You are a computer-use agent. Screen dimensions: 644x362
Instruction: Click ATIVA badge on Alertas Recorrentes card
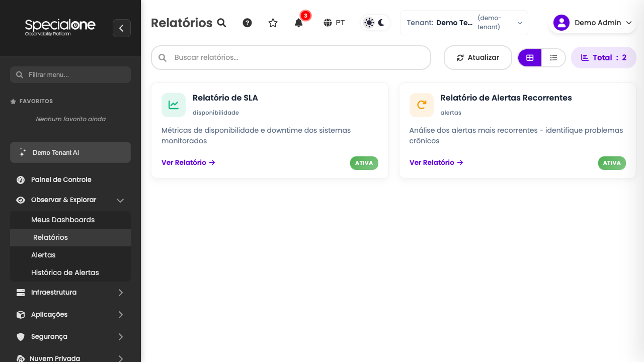612,163
